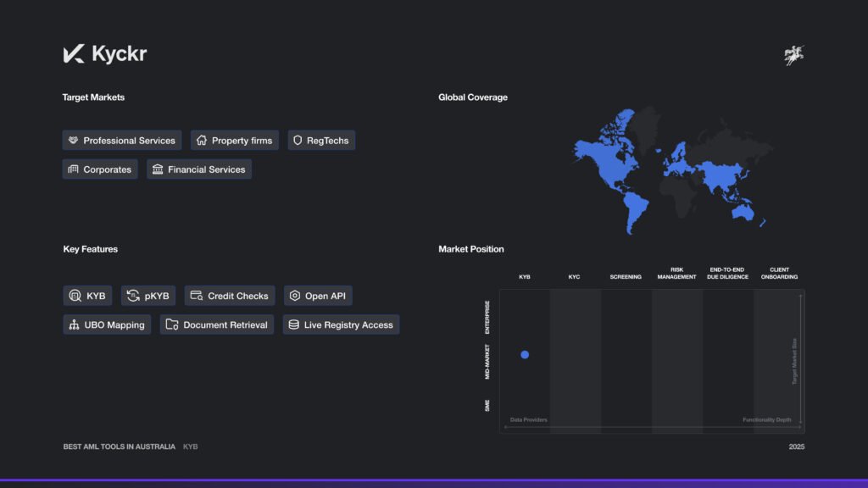868x488 pixels.
Task: Click the ENTERPRISE axis label
Action: 487,317
